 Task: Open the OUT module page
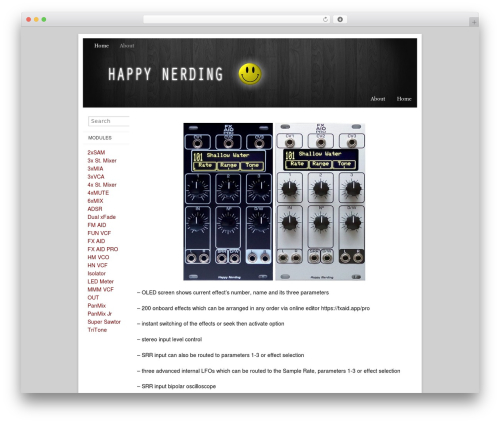point(93,297)
